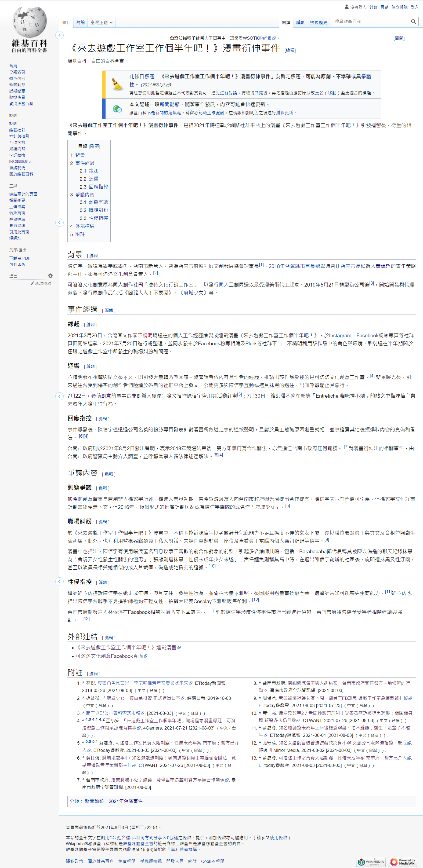
Task: Dismiss the site notice with 關閉
Action: point(399,38)
